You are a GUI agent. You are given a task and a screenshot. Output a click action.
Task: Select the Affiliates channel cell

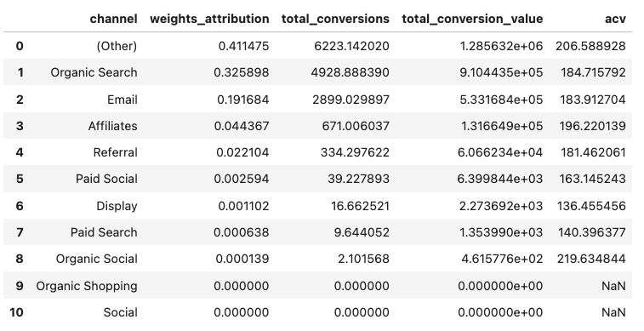click(112, 126)
